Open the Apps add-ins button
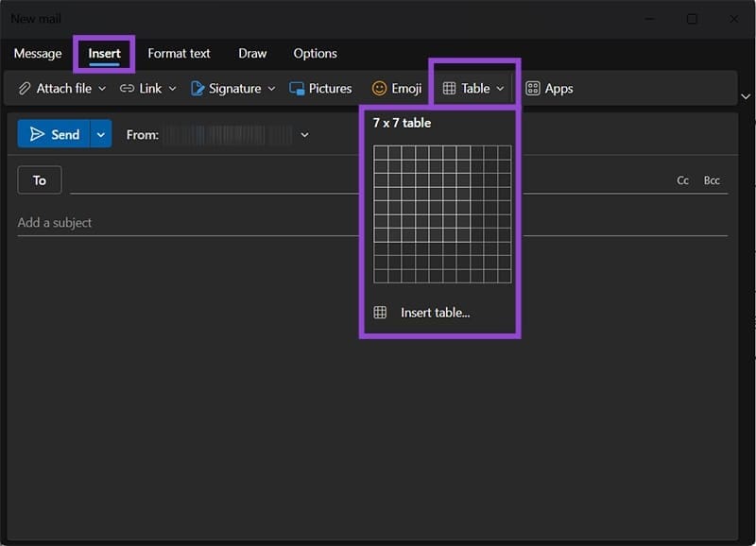Viewport: 756px width, 546px height. click(549, 89)
